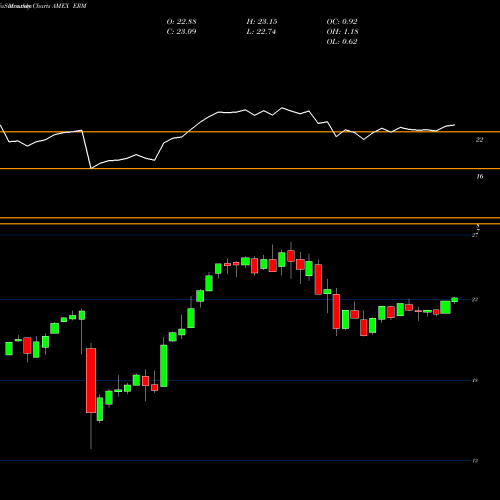Click the '16' label in the upper indicator panel
This screenshot has width=500, height=500.
click(x=479, y=176)
